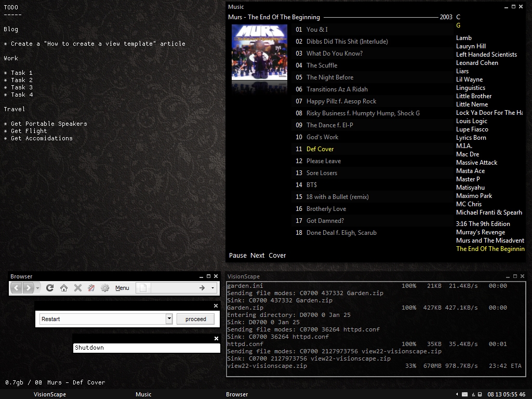This screenshot has height=399, width=532.
Task: Click the view22-visionscape.zip transfer progress line
Action: pyautogui.click(x=374, y=366)
